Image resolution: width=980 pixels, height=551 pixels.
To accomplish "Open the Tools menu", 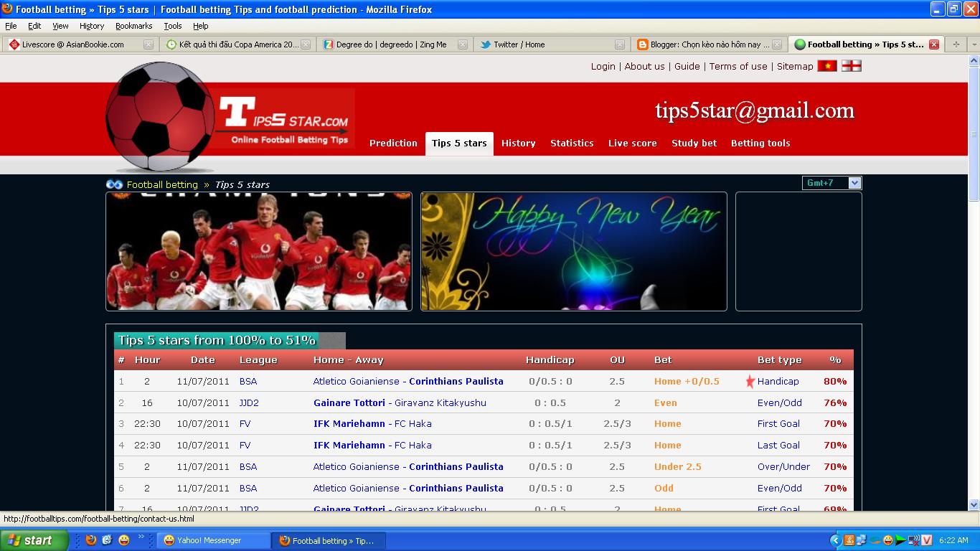I will (173, 26).
